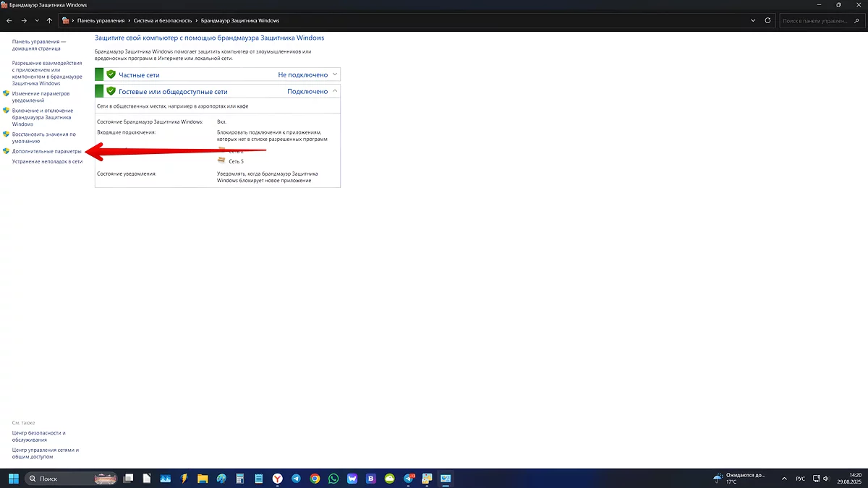Screen dimensions: 868x488
Task: Switch the 'РУС' input language indicator
Action: (800, 479)
